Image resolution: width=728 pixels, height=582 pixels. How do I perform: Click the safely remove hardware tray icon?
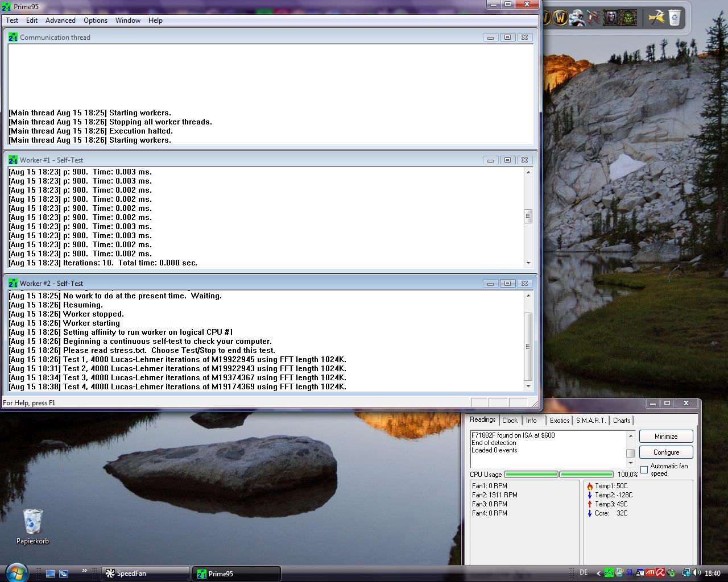(671, 573)
